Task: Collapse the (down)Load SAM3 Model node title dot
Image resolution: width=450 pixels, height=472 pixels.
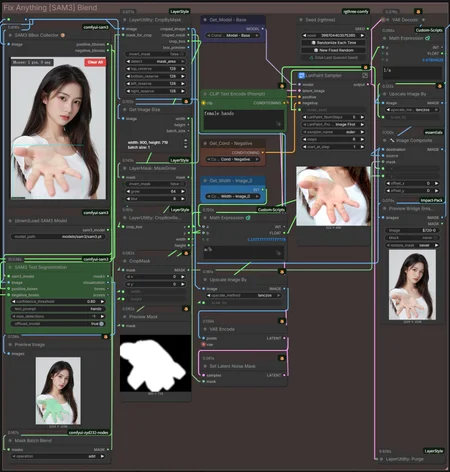Action: coord(10,221)
